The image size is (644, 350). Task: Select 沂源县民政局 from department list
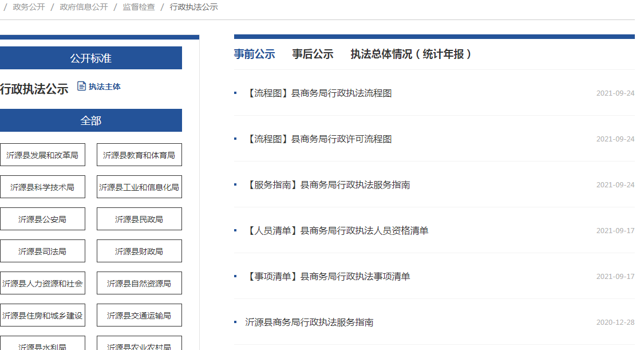139,219
